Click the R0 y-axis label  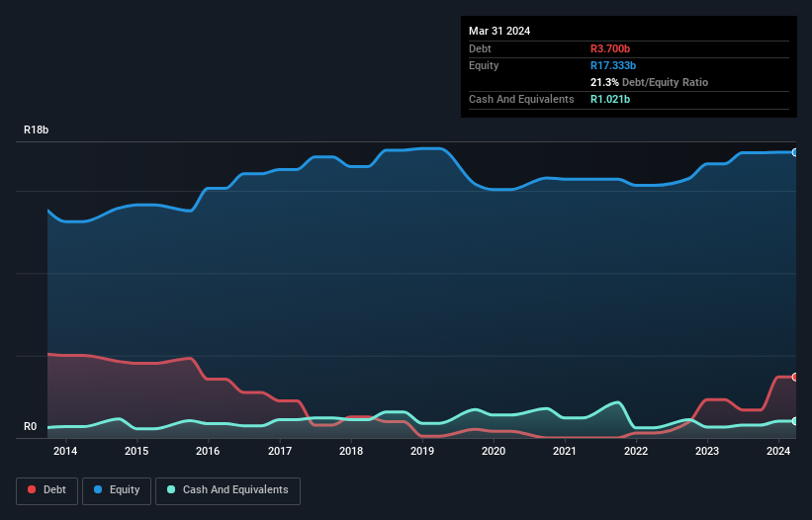click(x=30, y=426)
